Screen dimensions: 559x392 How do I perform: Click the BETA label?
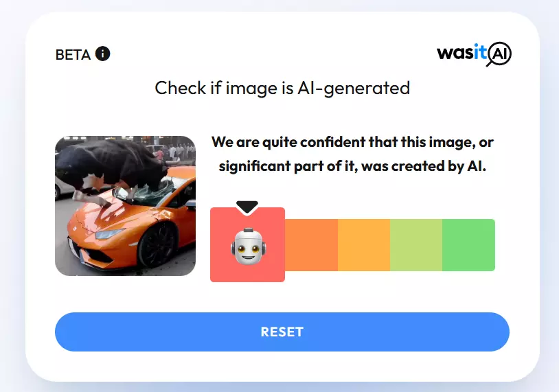(x=73, y=55)
